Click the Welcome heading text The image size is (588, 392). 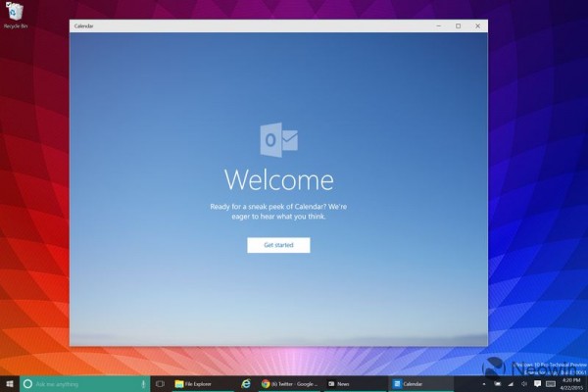[279, 179]
